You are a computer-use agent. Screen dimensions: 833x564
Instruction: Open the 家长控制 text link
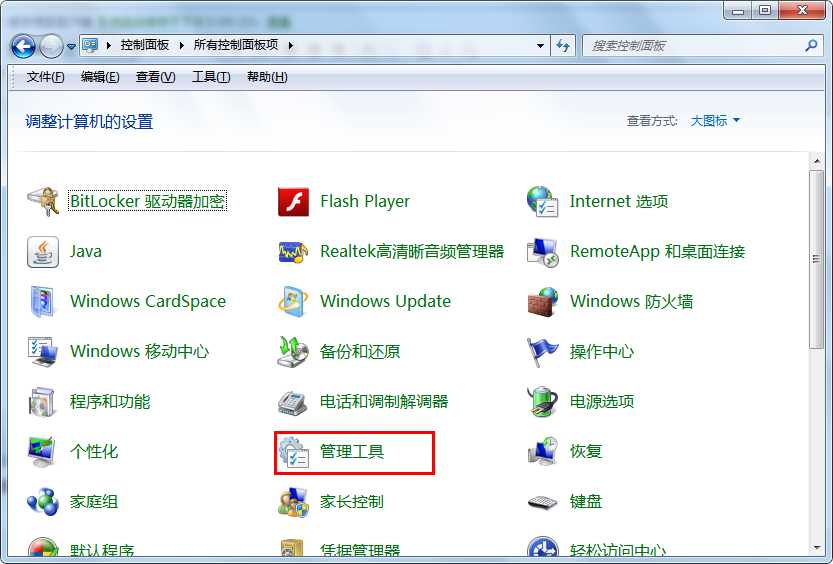[352, 502]
